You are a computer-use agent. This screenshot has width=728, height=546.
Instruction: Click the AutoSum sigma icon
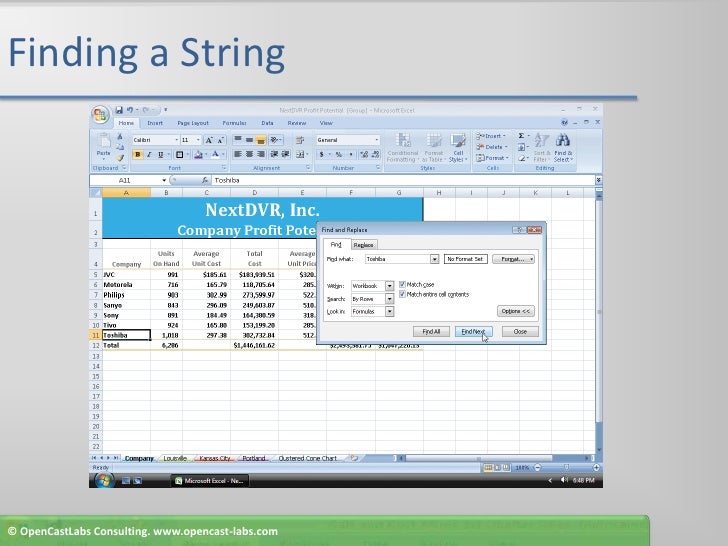[521, 136]
